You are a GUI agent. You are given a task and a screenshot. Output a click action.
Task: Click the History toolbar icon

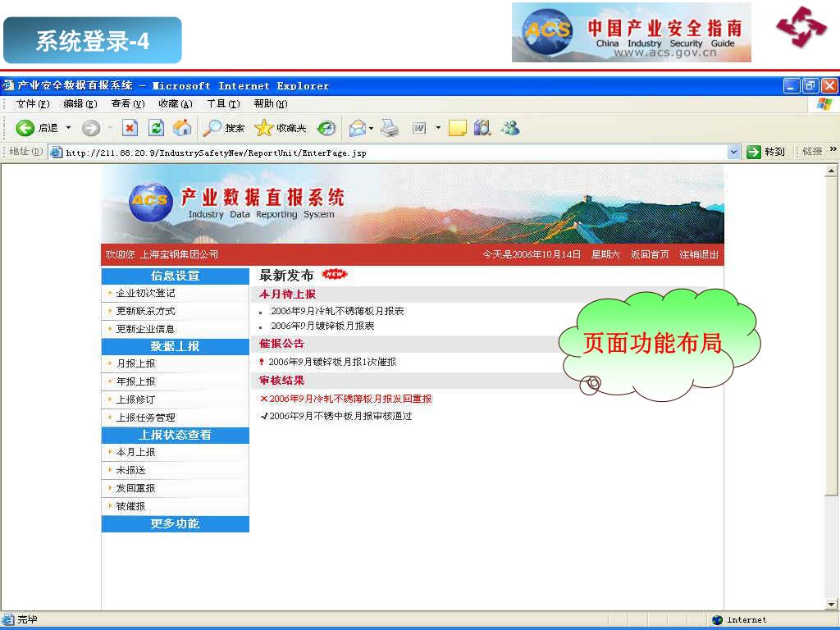point(327,128)
